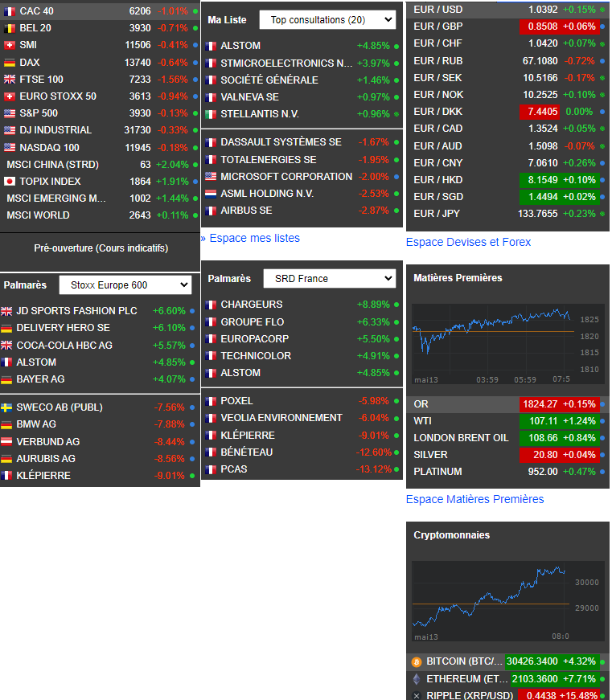Click the Swiss flag next to SMI
This screenshot has width=612, height=700.
10,45
